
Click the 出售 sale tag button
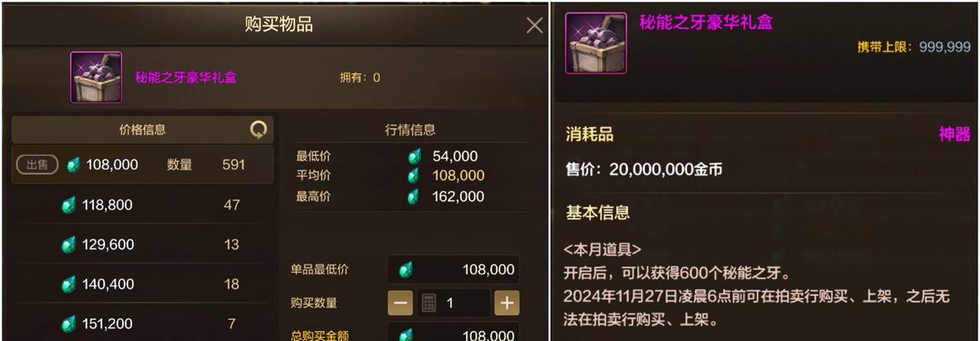coord(37,165)
